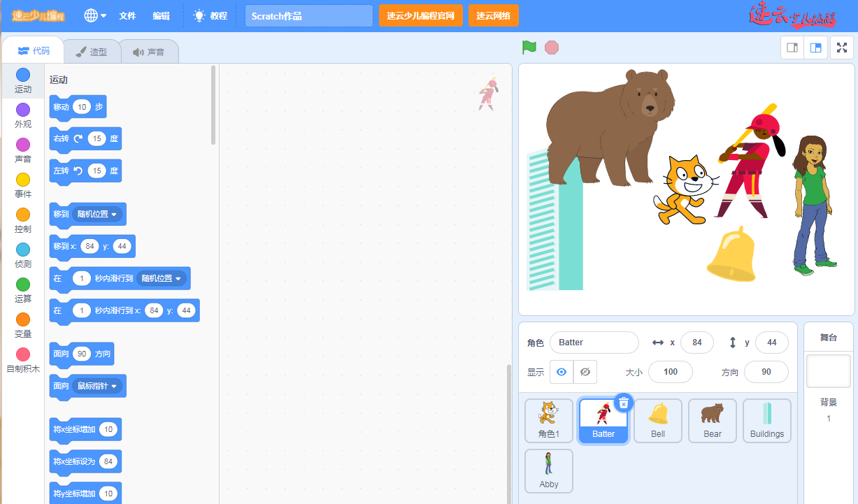Open the 文件 menu
The width and height of the screenshot is (858, 504).
(127, 15)
